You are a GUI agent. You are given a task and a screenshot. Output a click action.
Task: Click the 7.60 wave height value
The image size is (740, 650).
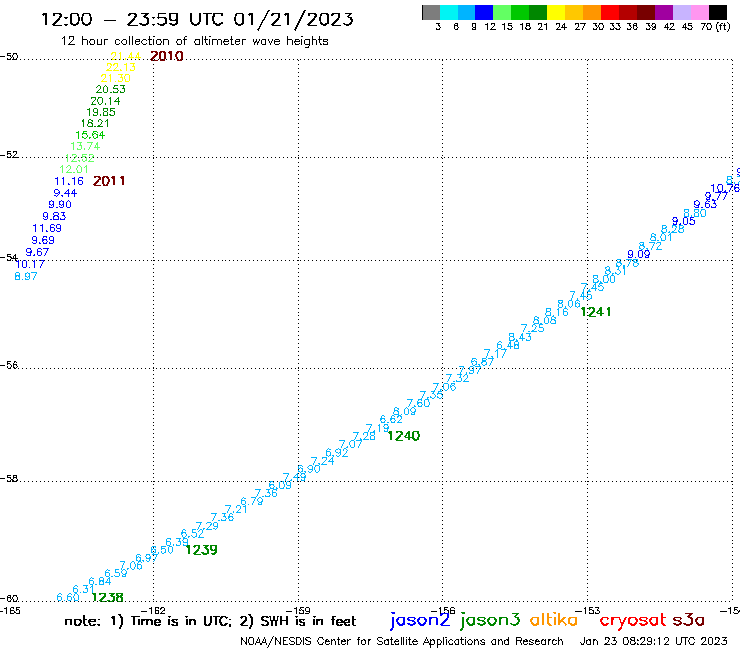pyautogui.click(x=418, y=403)
